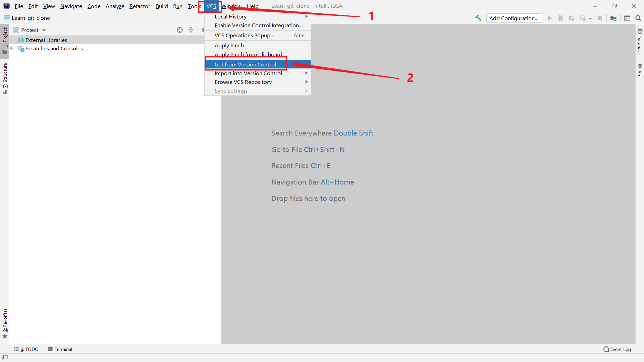Click the Stop square icon
Image resolution: width=644 pixels, height=362 pixels.
[600, 18]
